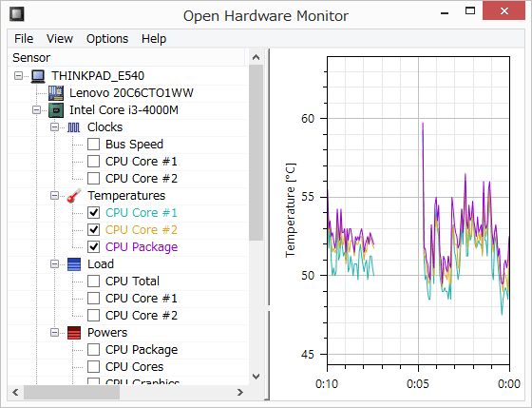Select the orange CPU Core #2 label
The image size is (532, 408).
coord(142,230)
